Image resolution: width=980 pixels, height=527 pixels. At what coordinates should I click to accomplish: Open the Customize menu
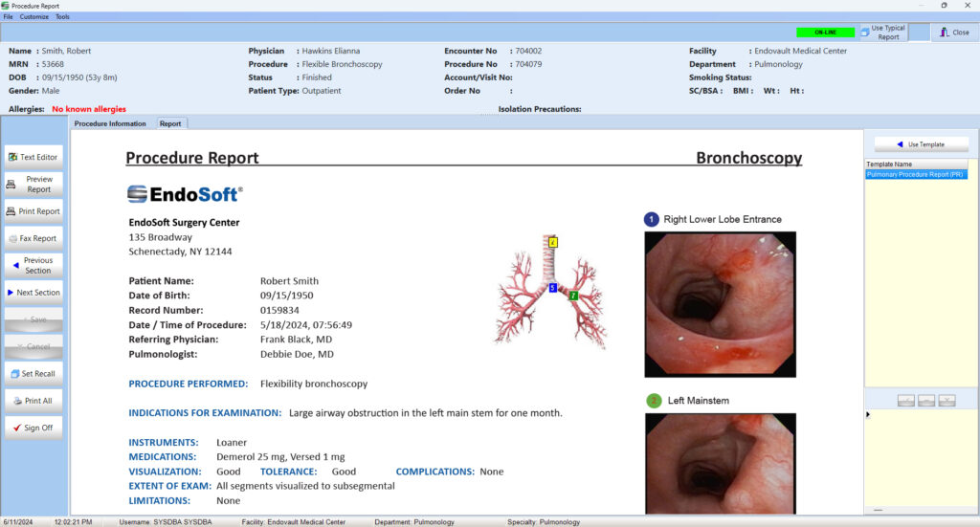tap(33, 17)
